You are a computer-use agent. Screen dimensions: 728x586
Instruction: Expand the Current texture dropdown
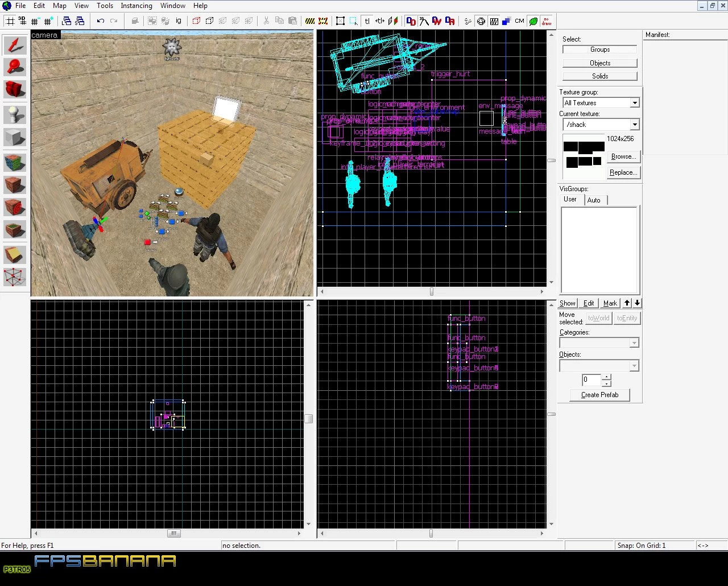tap(601, 125)
